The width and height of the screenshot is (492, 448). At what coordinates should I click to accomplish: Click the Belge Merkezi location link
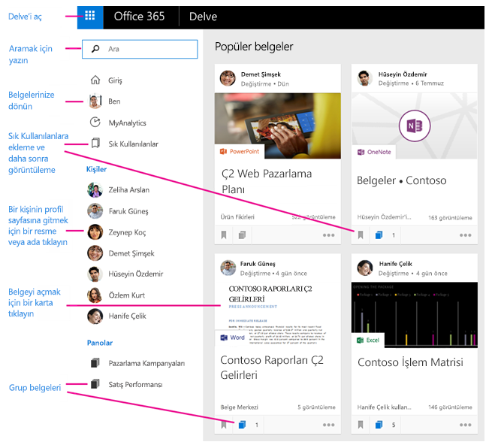click(239, 407)
